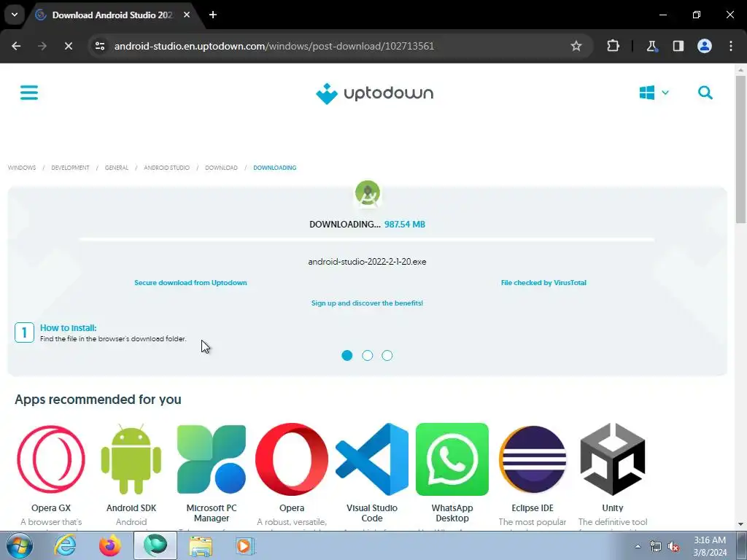Click the address bar URL
This screenshot has width=747, height=560.
pos(274,46)
